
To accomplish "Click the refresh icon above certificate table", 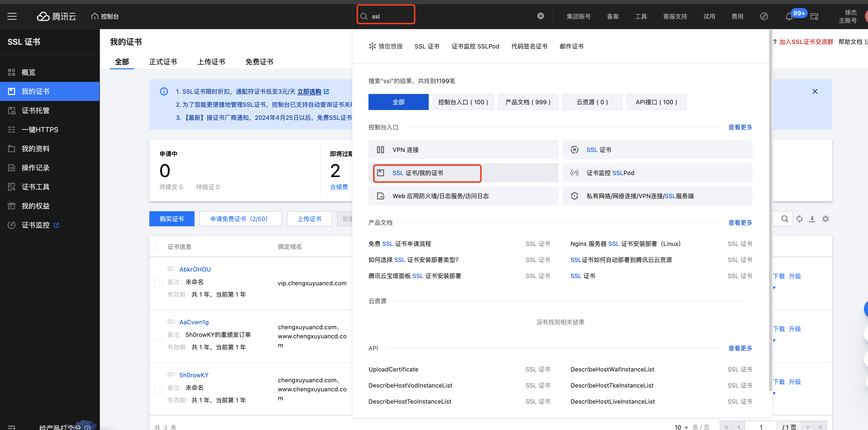I will point(799,219).
